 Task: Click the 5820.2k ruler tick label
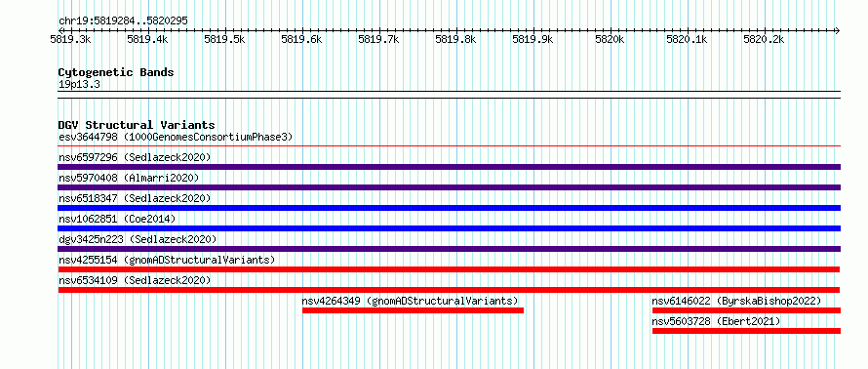click(764, 39)
